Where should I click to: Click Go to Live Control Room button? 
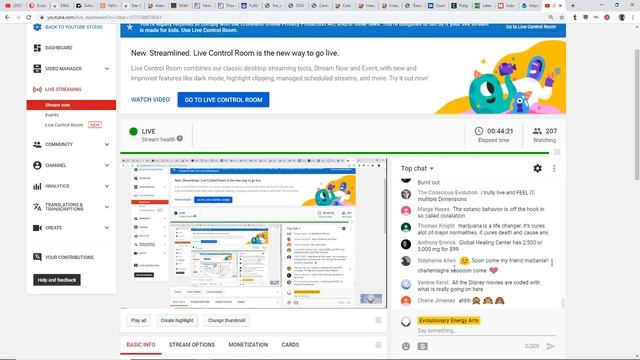coord(223,100)
